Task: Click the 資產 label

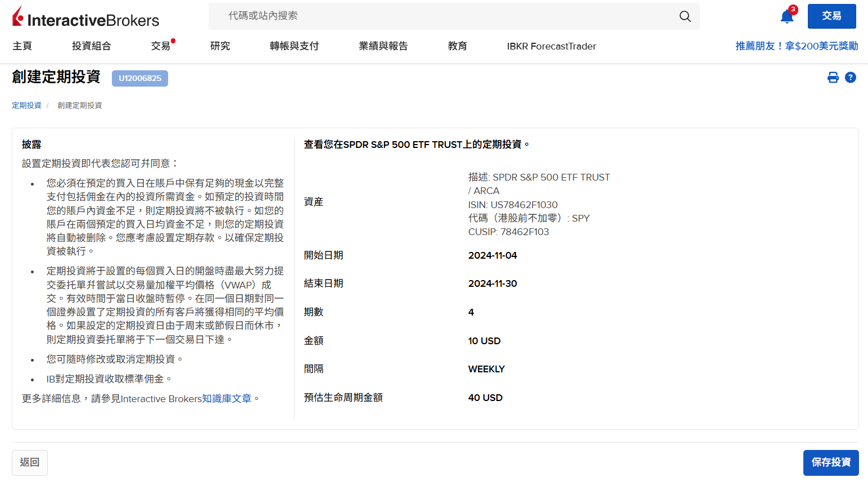Action: point(314,202)
